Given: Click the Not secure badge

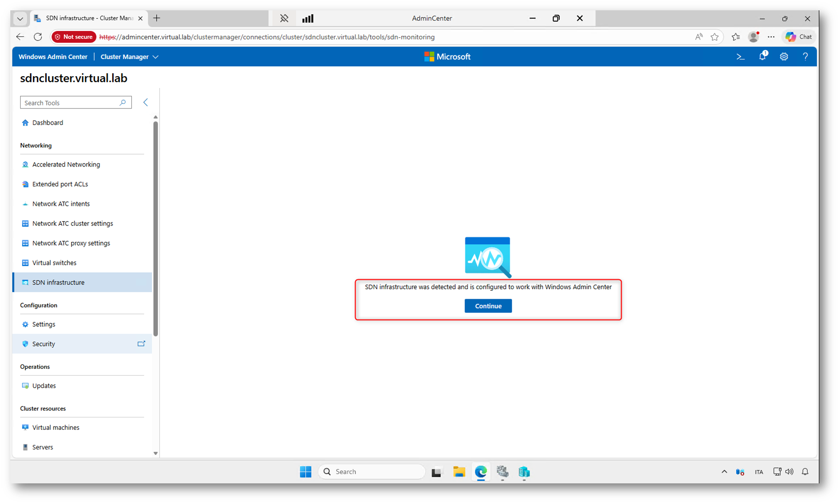Looking at the screenshot, I should (x=74, y=37).
